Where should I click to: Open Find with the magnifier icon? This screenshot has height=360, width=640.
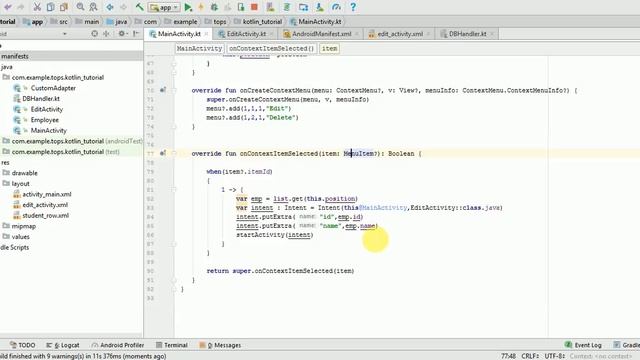[80, 7]
